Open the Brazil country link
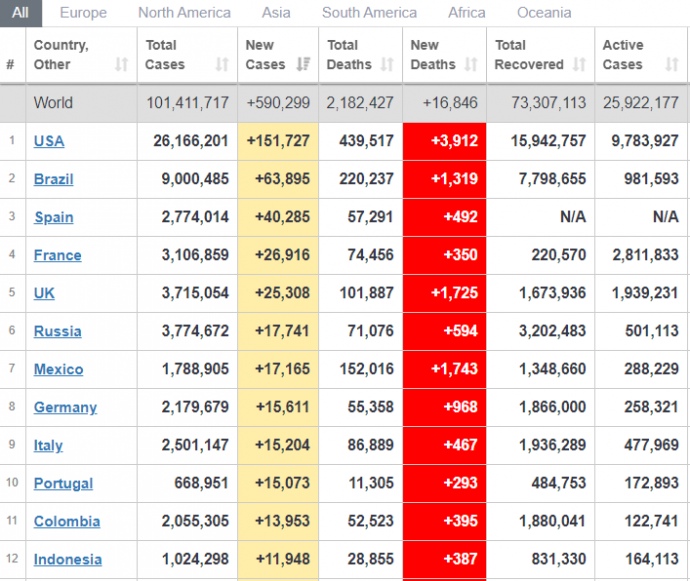Image resolution: width=690 pixels, height=581 pixels. (53, 179)
